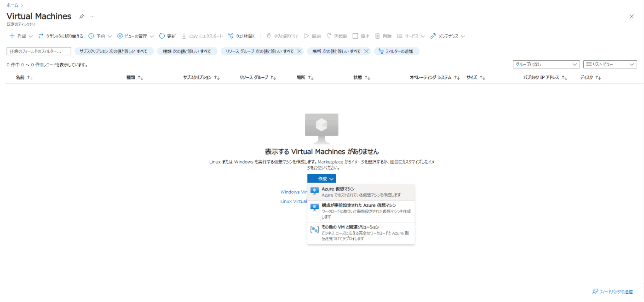Click the ホーム breadcrumb link
Viewport: 644px width, 302px height.
click(x=12, y=5)
